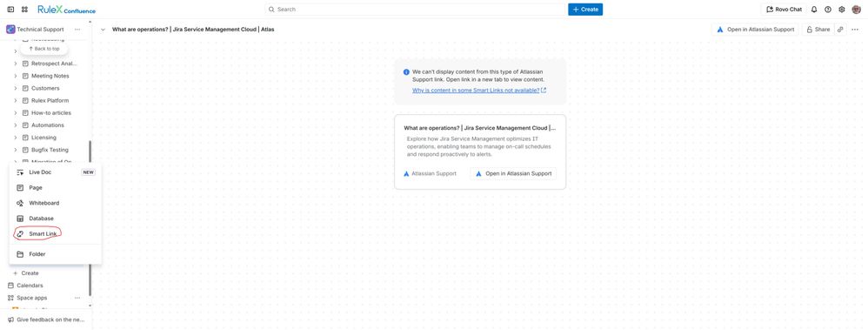This screenshot has width=868, height=330.
Task: Click the Search input field
Action: 415,10
